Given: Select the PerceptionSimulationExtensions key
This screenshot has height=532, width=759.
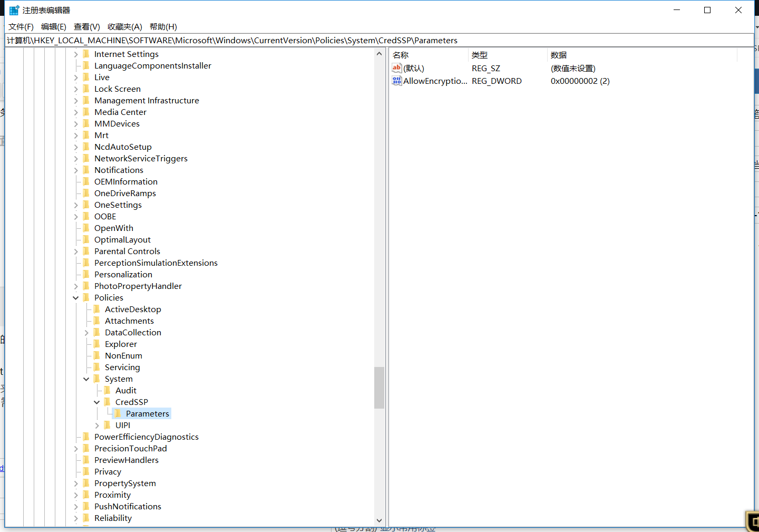Looking at the screenshot, I should 156,263.
